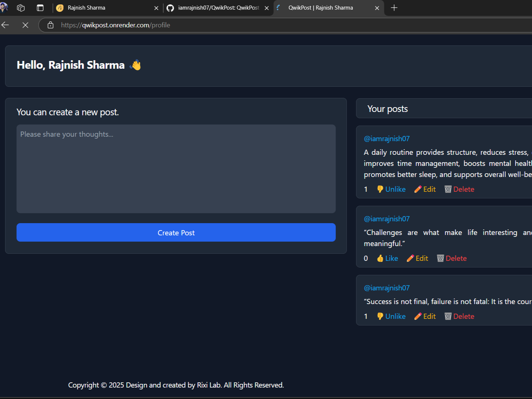View site information lock icon in address bar
Viewport: 532px width, 399px height.
[51, 25]
